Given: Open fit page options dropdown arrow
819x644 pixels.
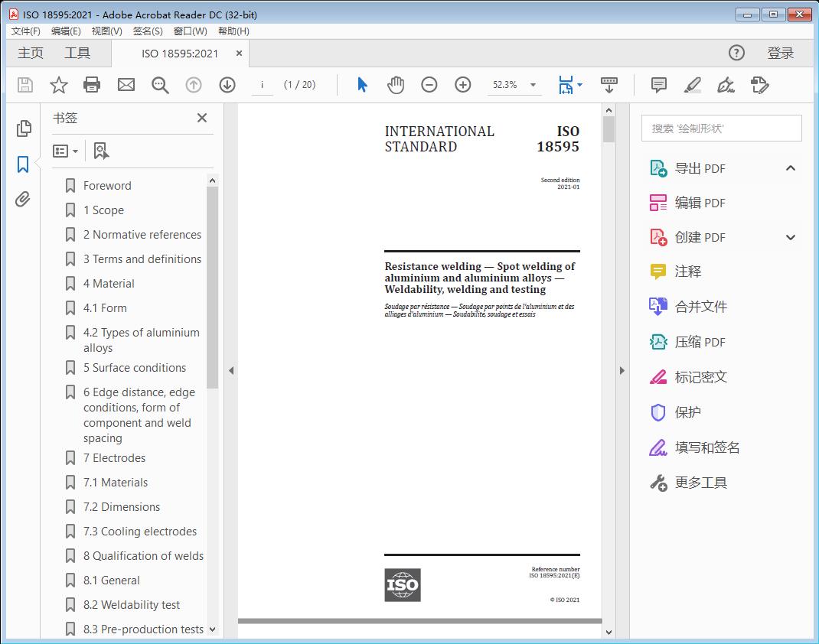Looking at the screenshot, I should pos(579,85).
